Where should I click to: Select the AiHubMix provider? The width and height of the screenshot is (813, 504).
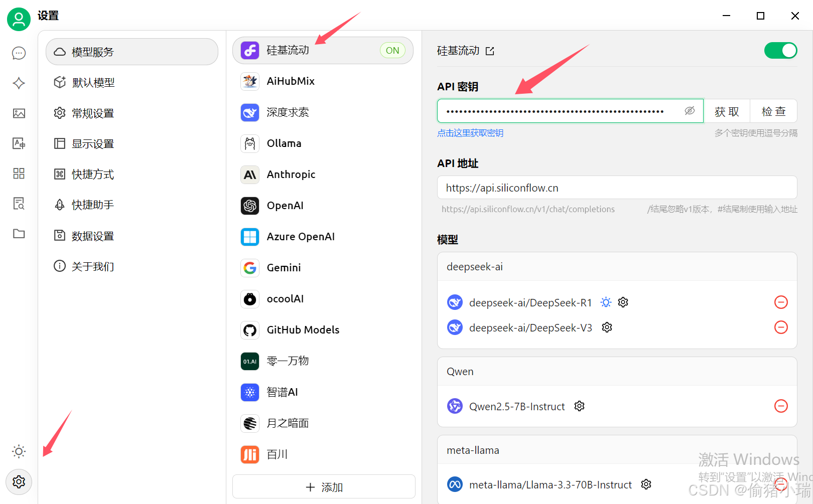tap(323, 81)
